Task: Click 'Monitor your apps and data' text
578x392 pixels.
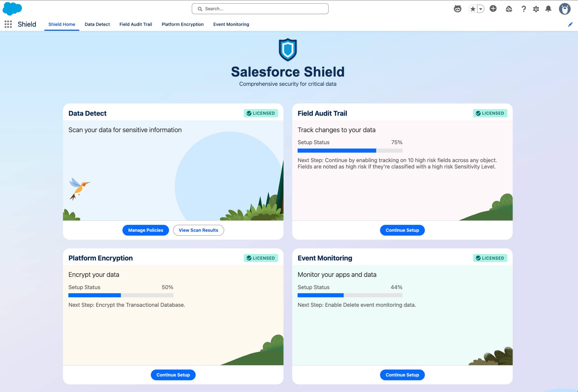Action: (337, 275)
